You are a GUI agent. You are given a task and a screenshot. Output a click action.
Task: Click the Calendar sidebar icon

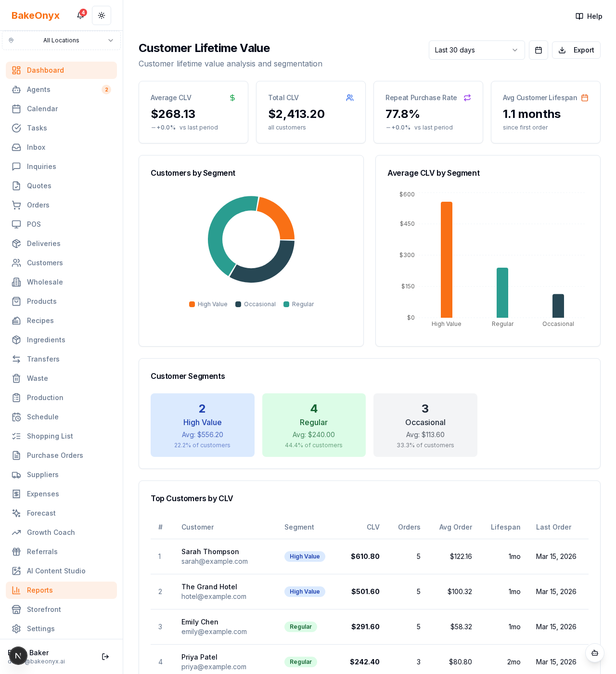point(16,109)
